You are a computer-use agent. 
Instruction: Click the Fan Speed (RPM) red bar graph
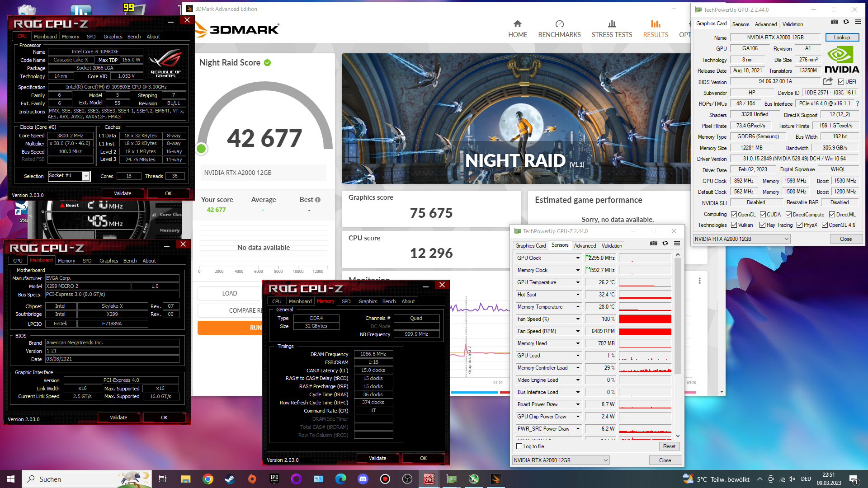tap(645, 331)
